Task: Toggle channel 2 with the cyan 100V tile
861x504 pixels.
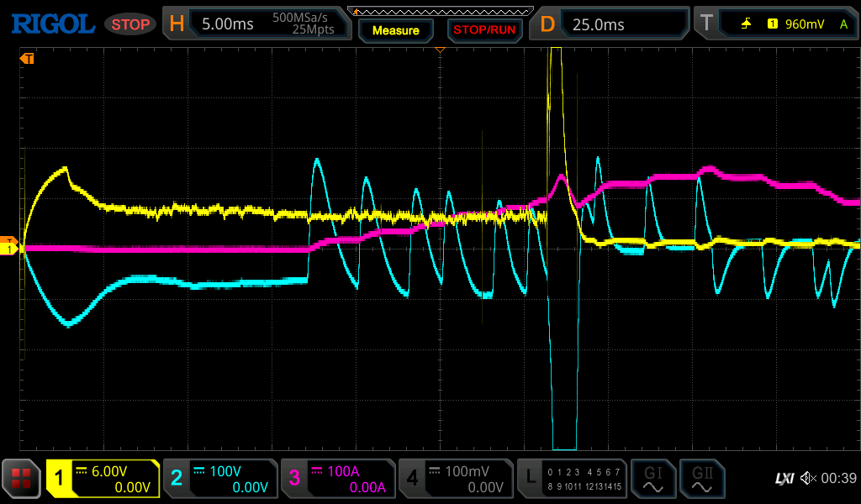Action: pyautogui.click(x=219, y=479)
